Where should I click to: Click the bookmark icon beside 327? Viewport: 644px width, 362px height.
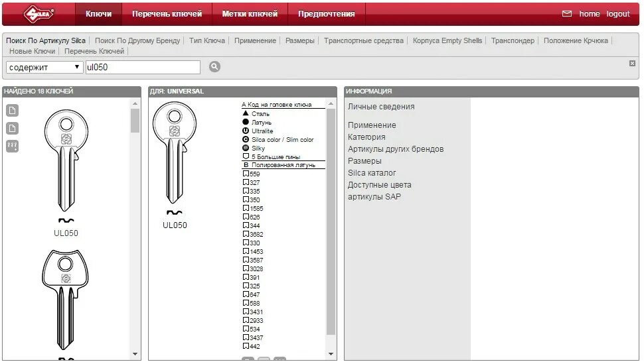click(x=246, y=182)
